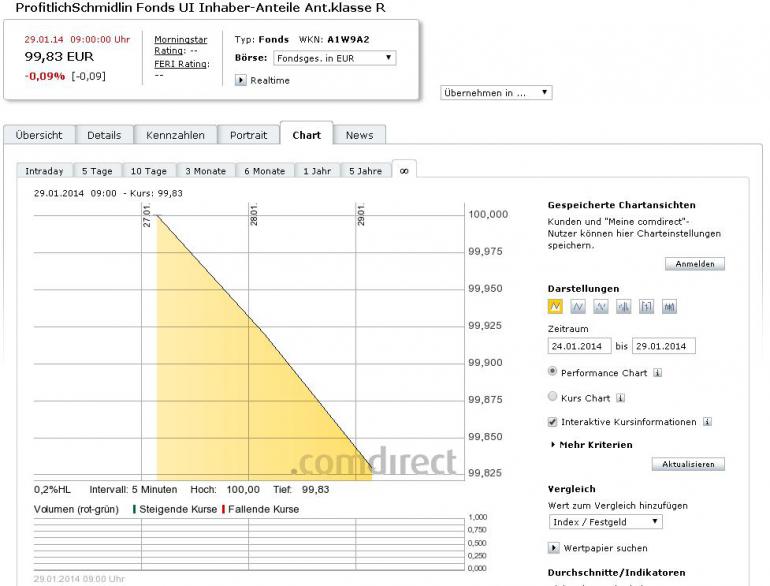
Task: Click the Zeitraum start date field 24.01.2014
Action: click(579, 346)
